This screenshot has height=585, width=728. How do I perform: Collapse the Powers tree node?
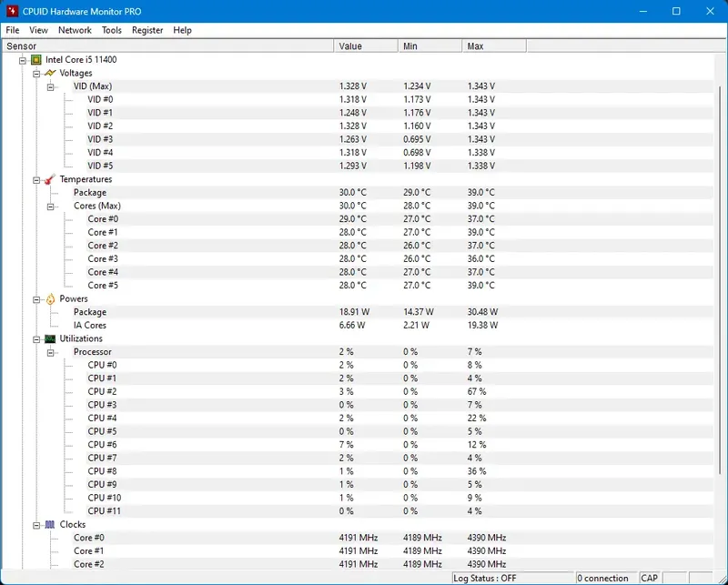click(x=36, y=299)
